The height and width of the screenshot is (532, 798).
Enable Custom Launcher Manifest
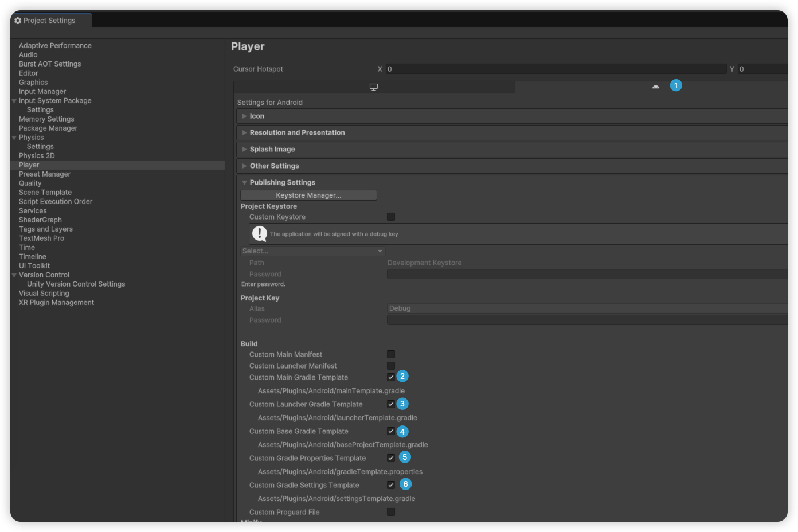(391, 366)
